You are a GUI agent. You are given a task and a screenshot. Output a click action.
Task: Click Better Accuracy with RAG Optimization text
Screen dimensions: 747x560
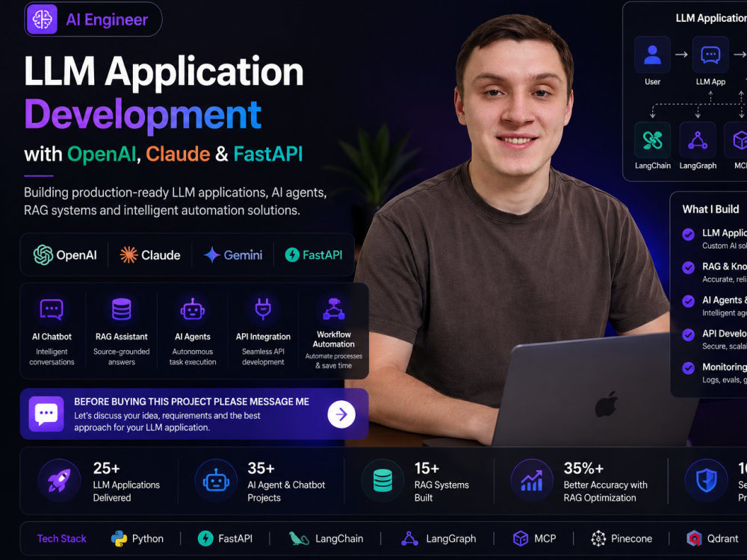tap(605, 491)
